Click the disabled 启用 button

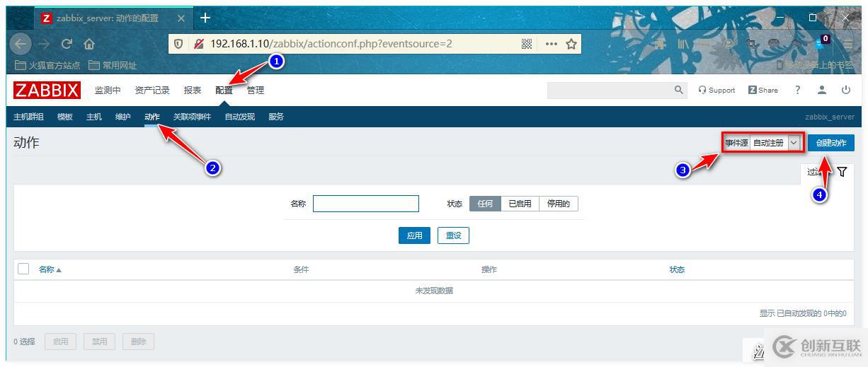(60, 342)
